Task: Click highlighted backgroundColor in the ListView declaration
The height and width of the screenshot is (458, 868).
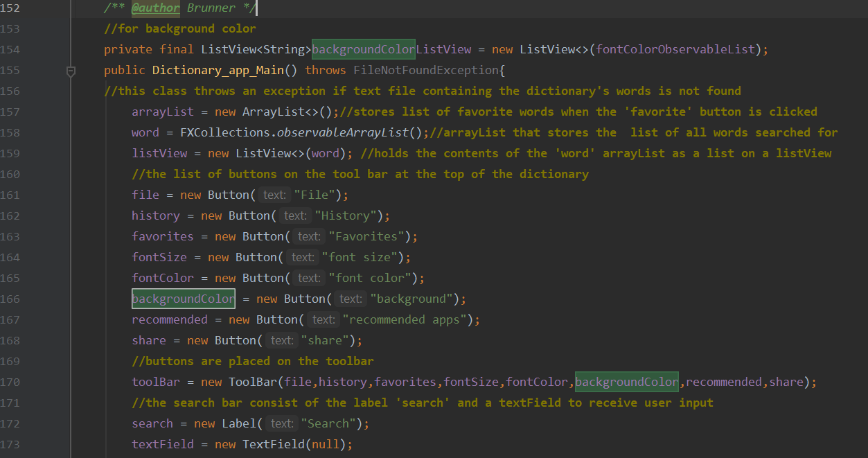Action: [x=364, y=49]
